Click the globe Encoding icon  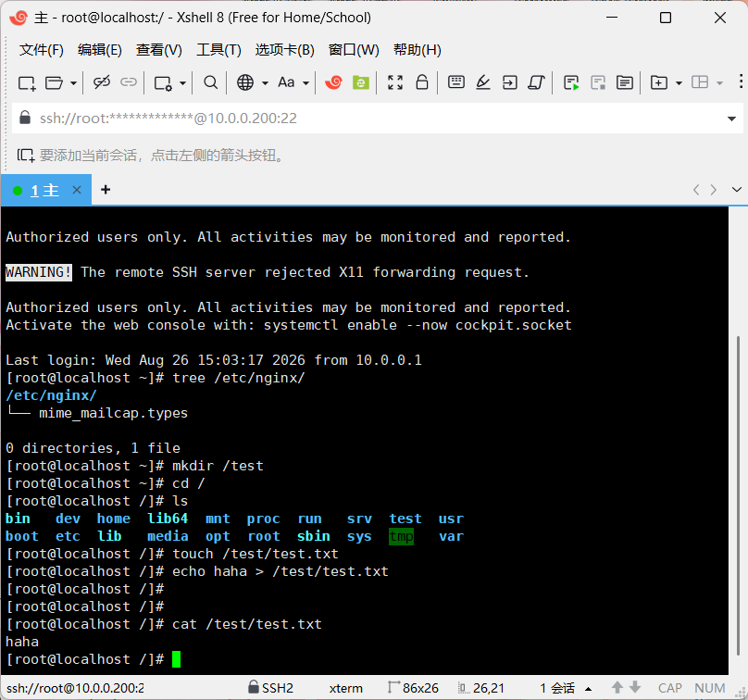tap(245, 82)
